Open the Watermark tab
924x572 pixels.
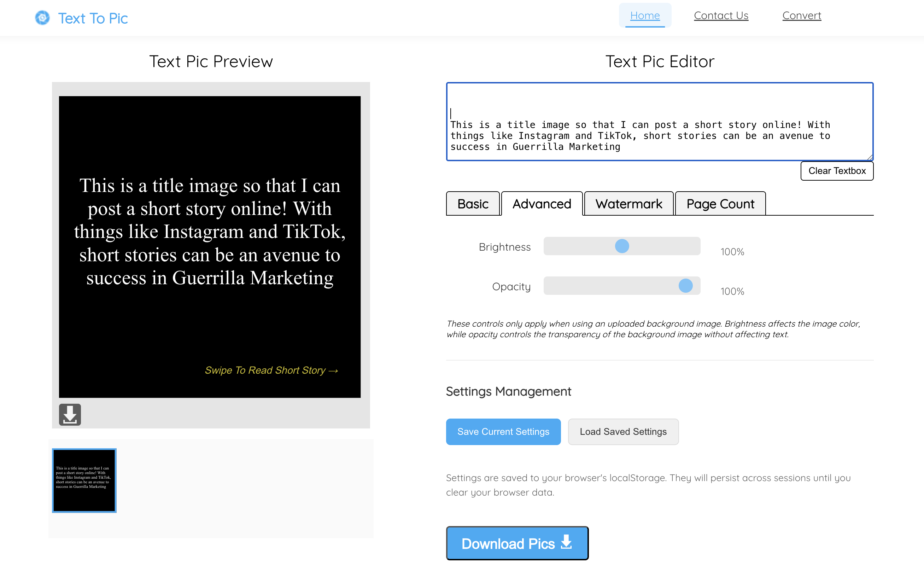(x=628, y=204)
